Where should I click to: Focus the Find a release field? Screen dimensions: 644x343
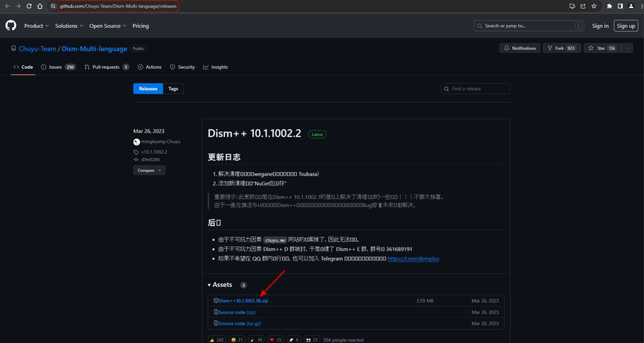pos(476,89)
